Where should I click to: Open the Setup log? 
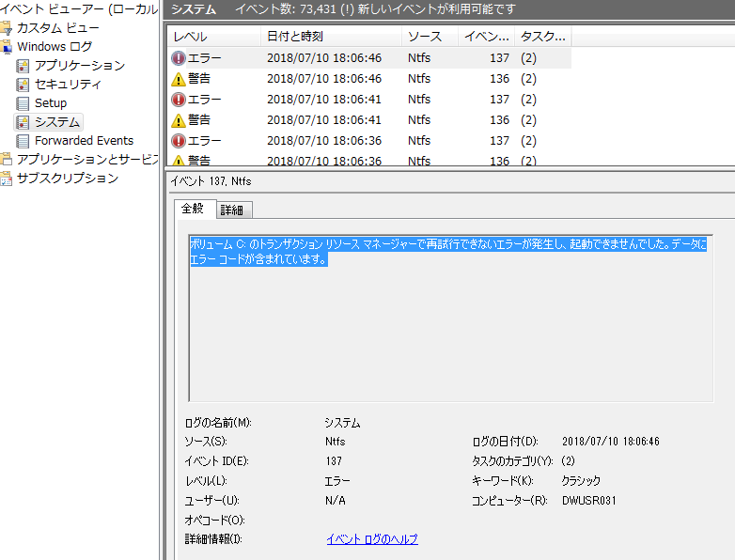point(51,103)
